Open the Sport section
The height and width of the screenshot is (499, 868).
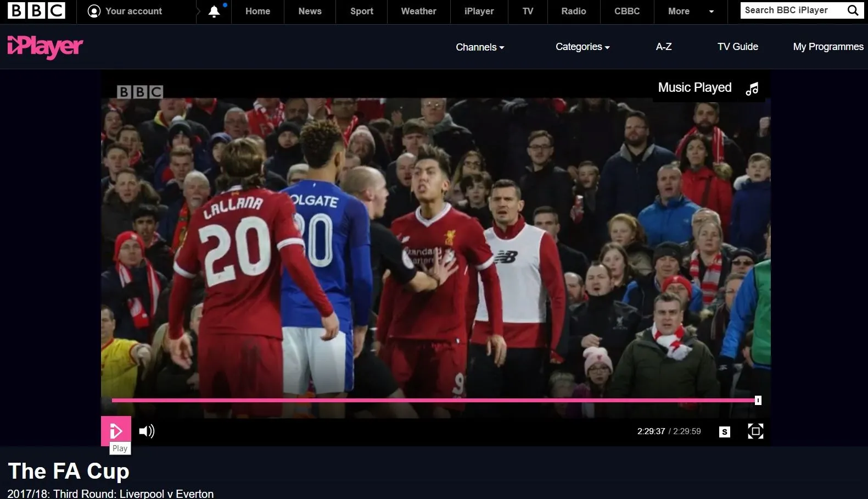pyautogui.click(x=361, y=11)
